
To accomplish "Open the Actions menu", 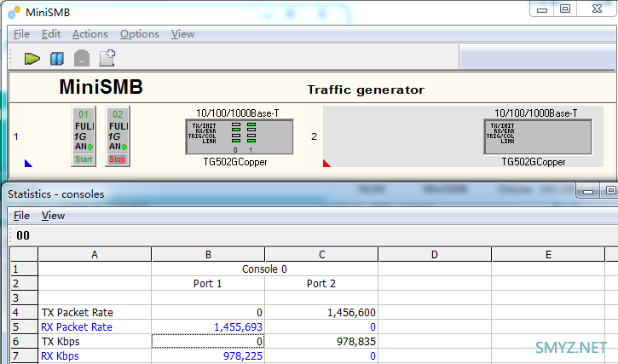I will click(x=90, y=34).
